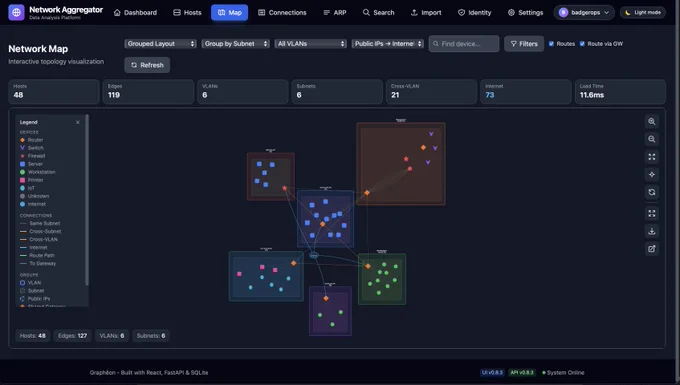Click the Subnets 6 stat card

(337, 91)
